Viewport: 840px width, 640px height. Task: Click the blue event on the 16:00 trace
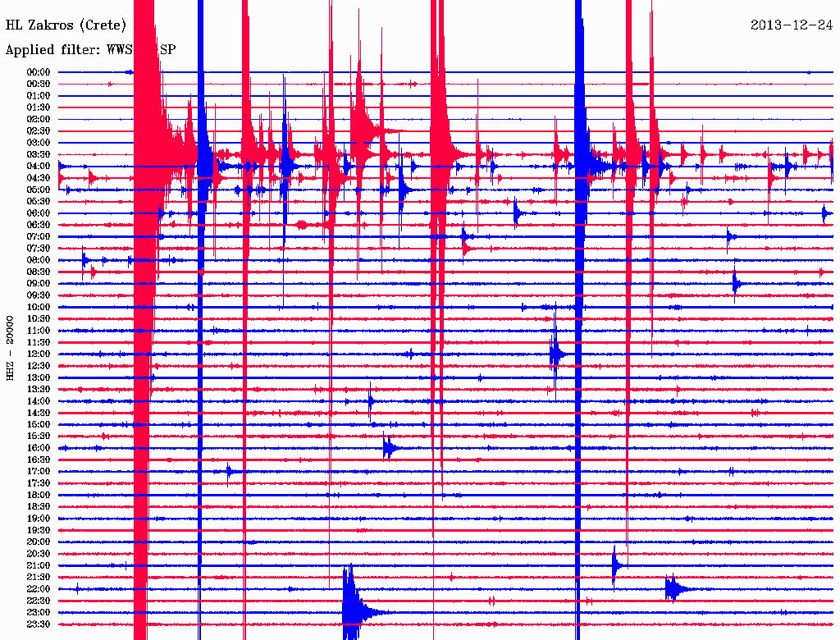pos(390,448)
